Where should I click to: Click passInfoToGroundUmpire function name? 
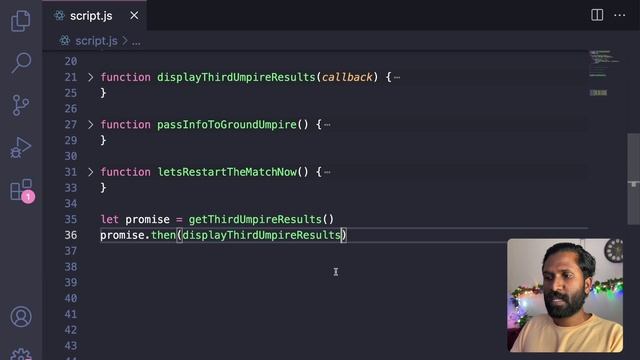227,124
